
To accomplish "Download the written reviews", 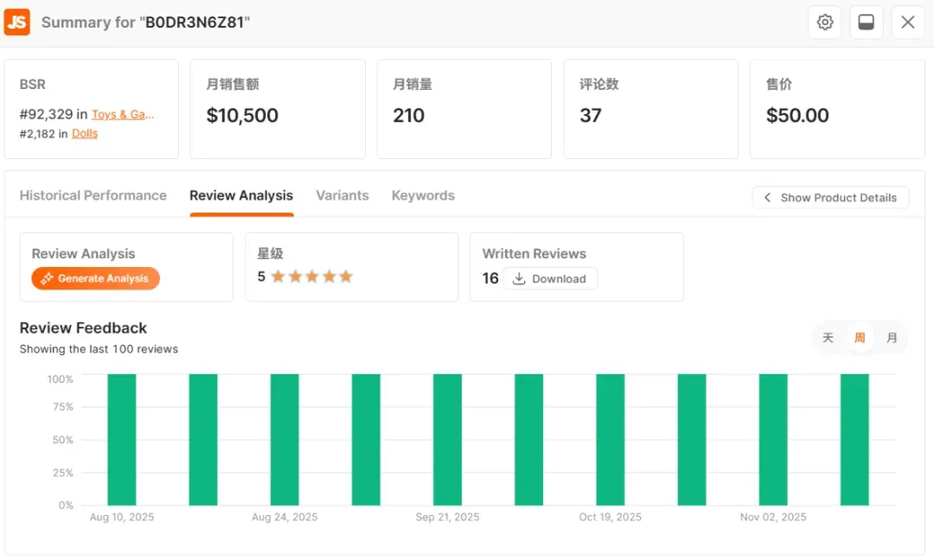I will click(550, 278).
